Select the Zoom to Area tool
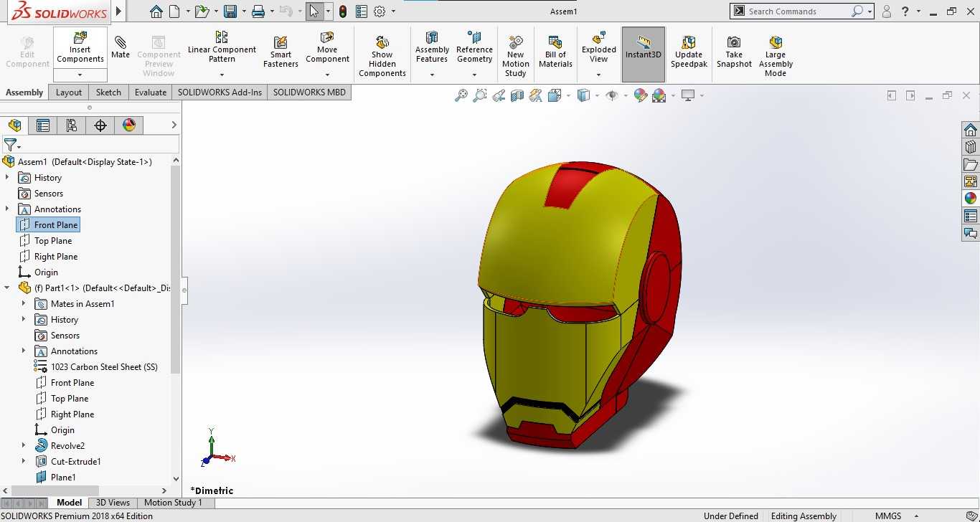Screen dimensions: 980x522 point(480,95)
